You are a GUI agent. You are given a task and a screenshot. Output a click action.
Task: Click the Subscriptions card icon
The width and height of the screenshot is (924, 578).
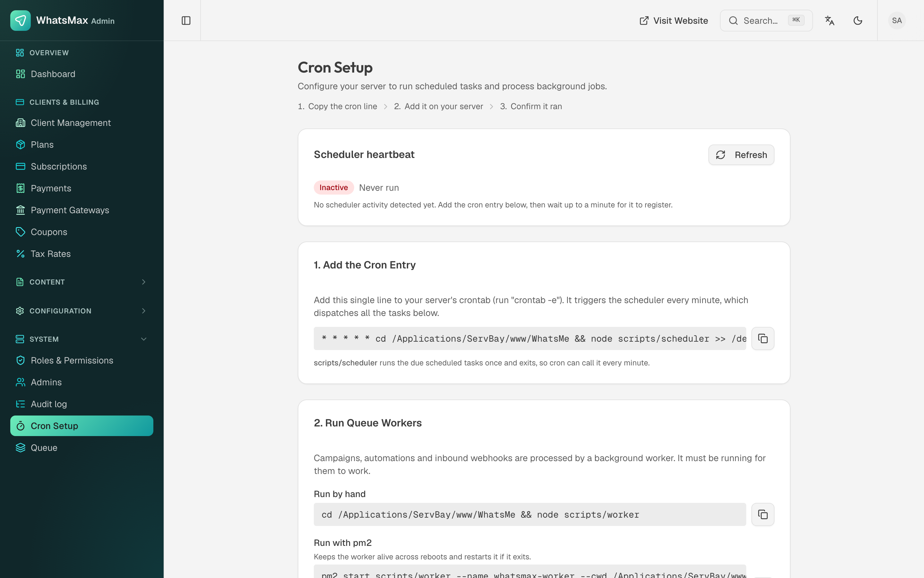click(x=20, y=166)
